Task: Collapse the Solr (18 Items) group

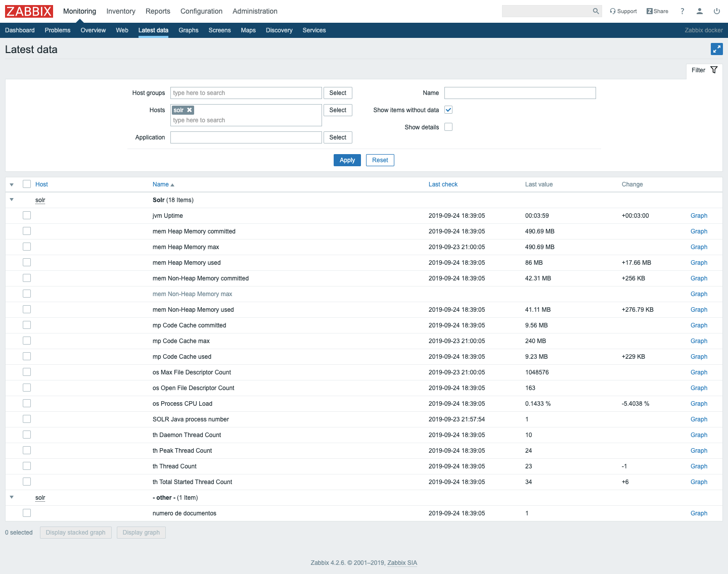Action: 12,200
